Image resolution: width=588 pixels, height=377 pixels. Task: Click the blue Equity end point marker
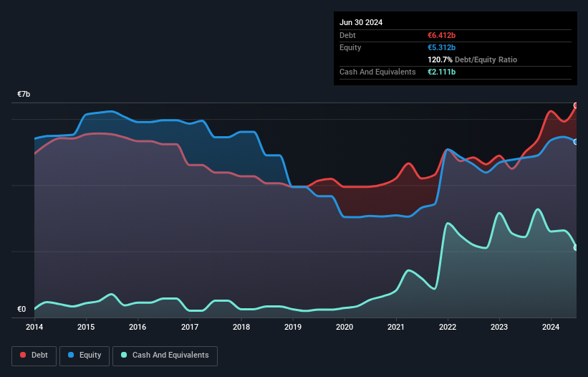point(576,142)
